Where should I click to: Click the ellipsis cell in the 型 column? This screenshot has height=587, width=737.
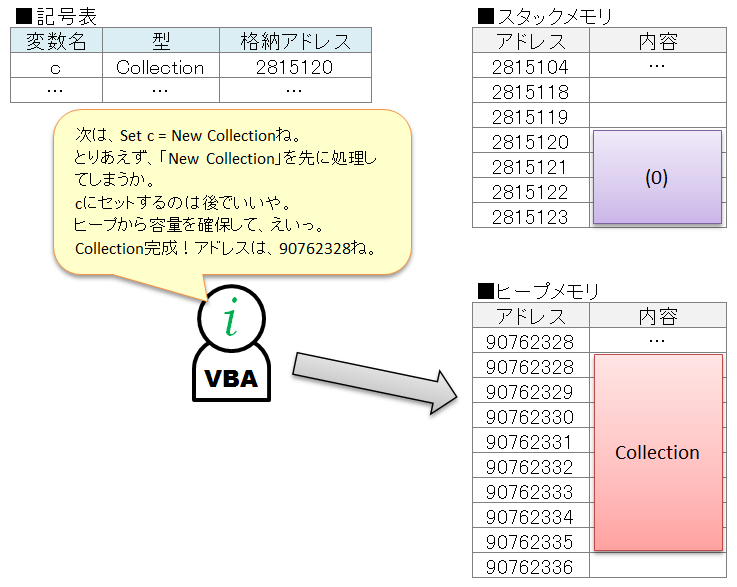click(x=161, y=90)
